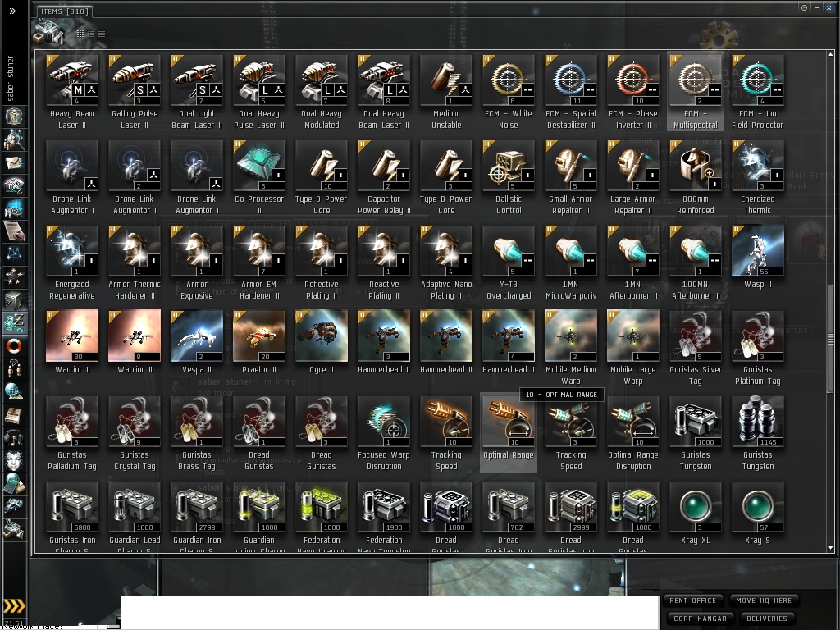
Task: Select the Gatling Pulse Laser II item
Action: (134, 92)
